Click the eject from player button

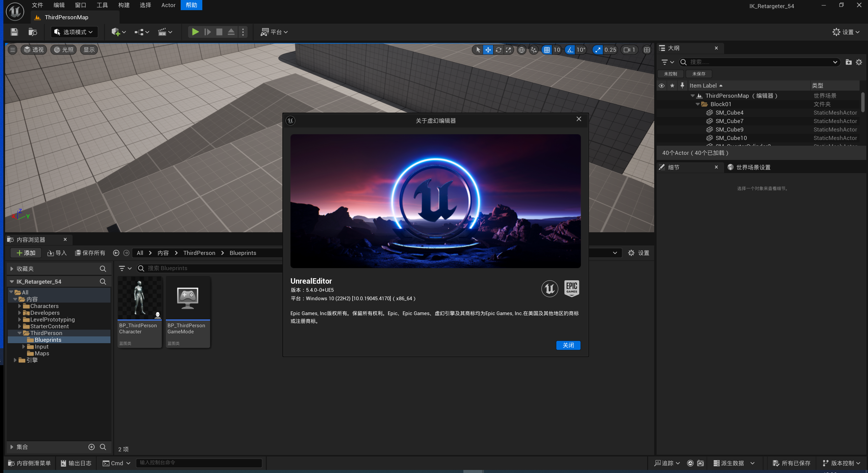[231, 32]
